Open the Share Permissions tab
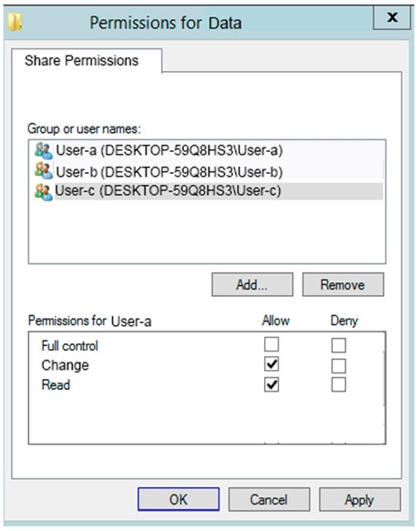 (82, 61)
